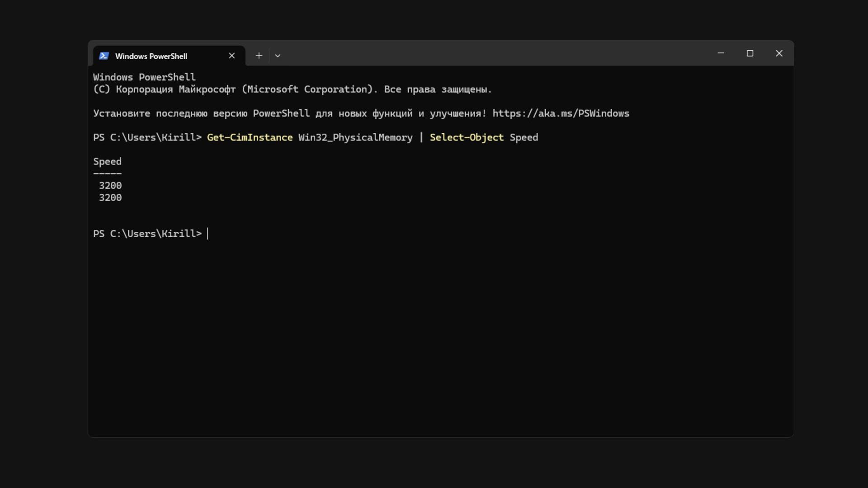Screen dimensions: 868x488
Task: Close the Windows PowerShell tab
Action: (x=231, y=56)
